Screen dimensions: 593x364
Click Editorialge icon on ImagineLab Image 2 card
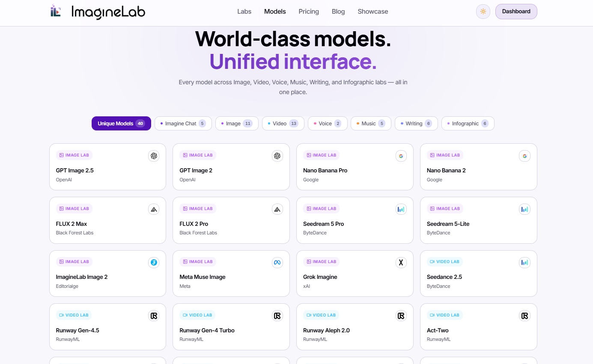tap(154, 262)
